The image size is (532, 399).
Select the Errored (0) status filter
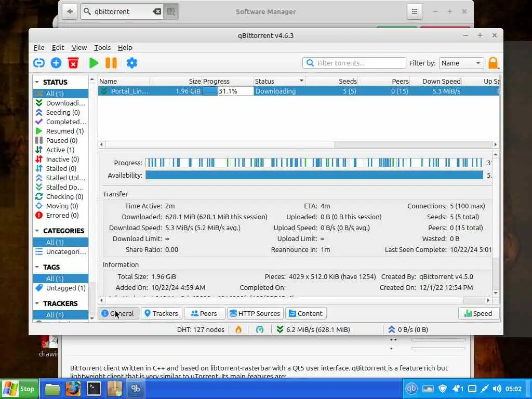click(61, 215)
